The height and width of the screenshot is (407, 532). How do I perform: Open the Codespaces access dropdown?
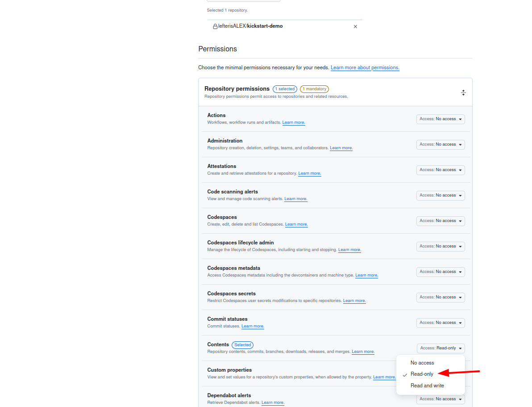(x=441, y=221)
